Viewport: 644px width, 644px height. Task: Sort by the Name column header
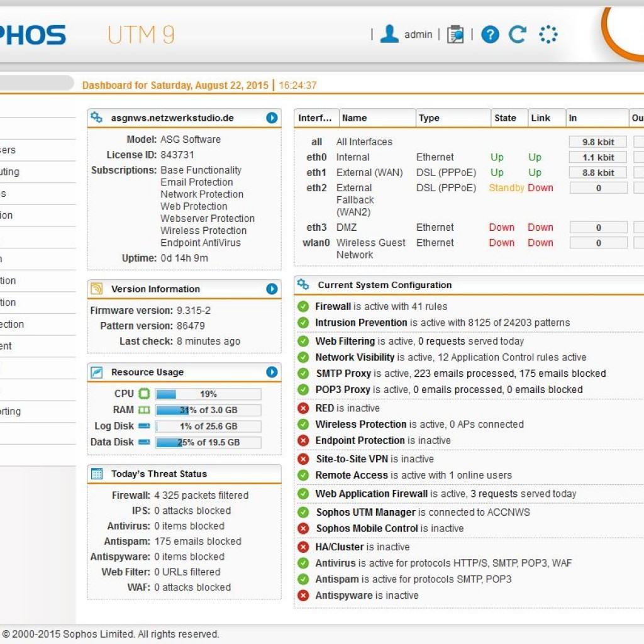tap(377, 118)
